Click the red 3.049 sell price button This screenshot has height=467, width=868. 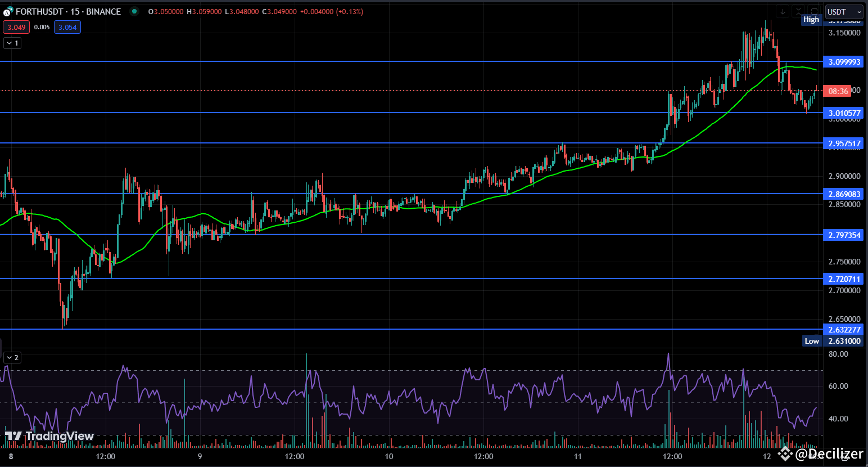16,27
